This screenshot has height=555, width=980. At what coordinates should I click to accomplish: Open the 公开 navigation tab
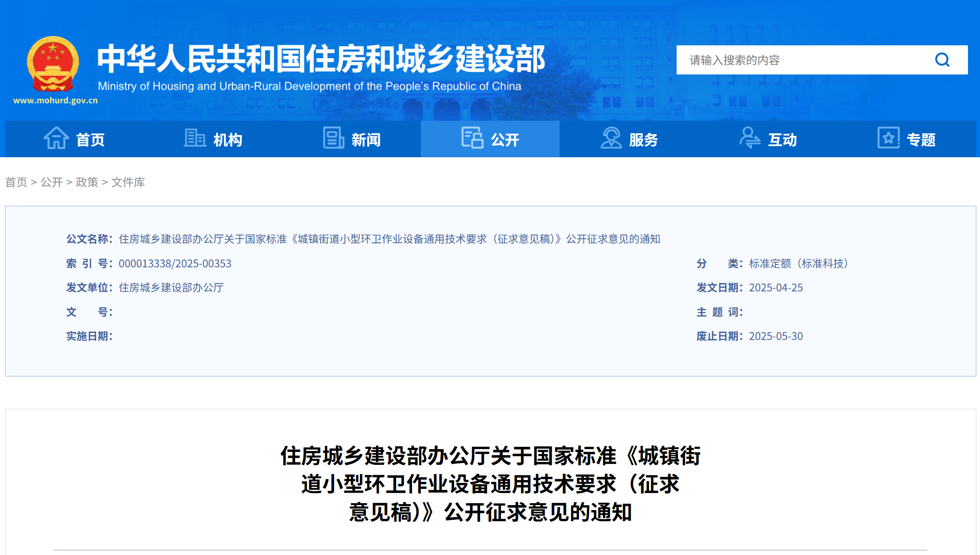[x=490, y=139]
